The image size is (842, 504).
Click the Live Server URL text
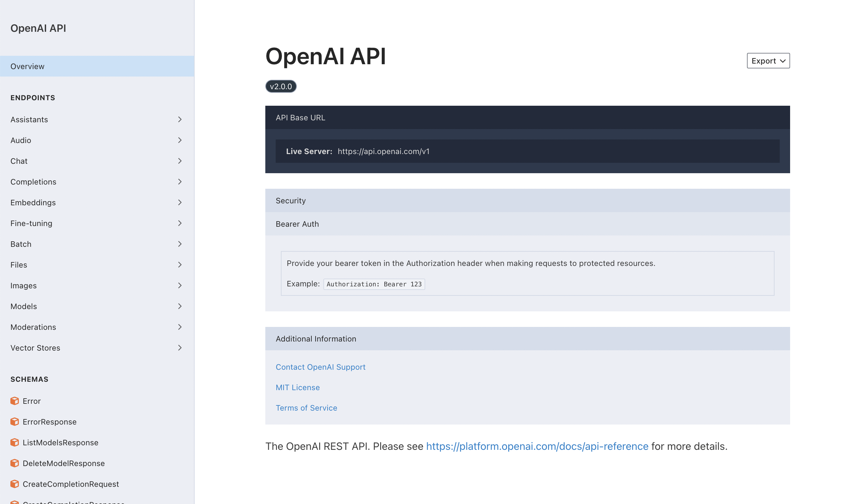point(383,151)
